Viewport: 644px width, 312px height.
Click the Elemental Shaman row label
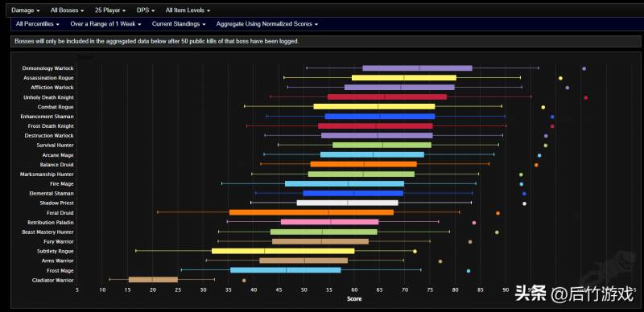(52, 193)
